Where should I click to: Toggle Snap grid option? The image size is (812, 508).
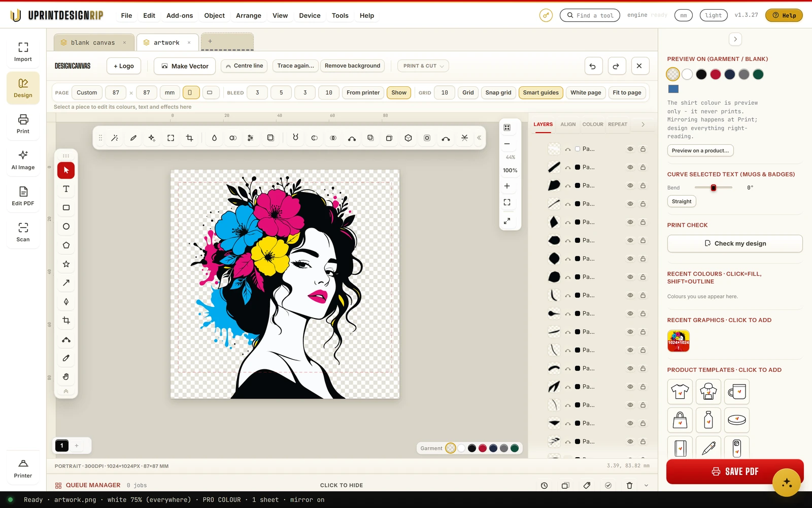click(498, 92)
